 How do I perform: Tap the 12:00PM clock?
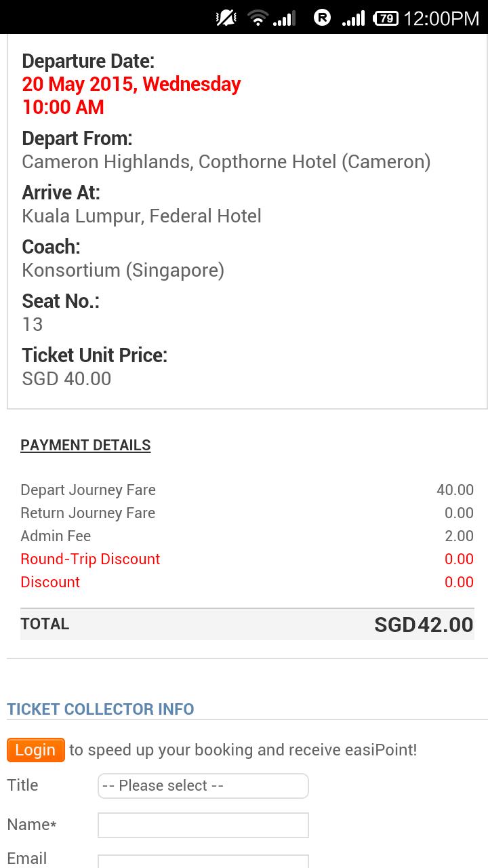(x=441, y=18)
